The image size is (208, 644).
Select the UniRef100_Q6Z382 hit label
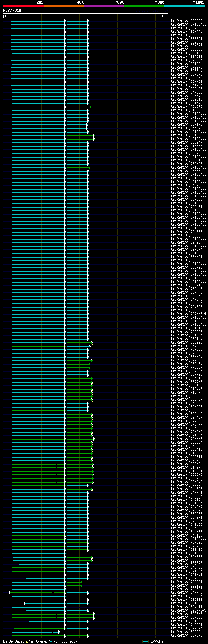(187, 42)
